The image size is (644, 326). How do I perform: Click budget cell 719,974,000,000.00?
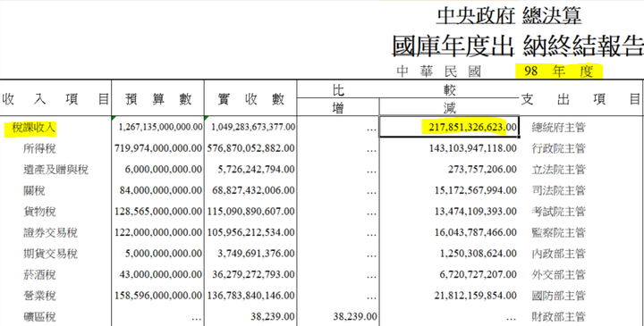[158, 148]
